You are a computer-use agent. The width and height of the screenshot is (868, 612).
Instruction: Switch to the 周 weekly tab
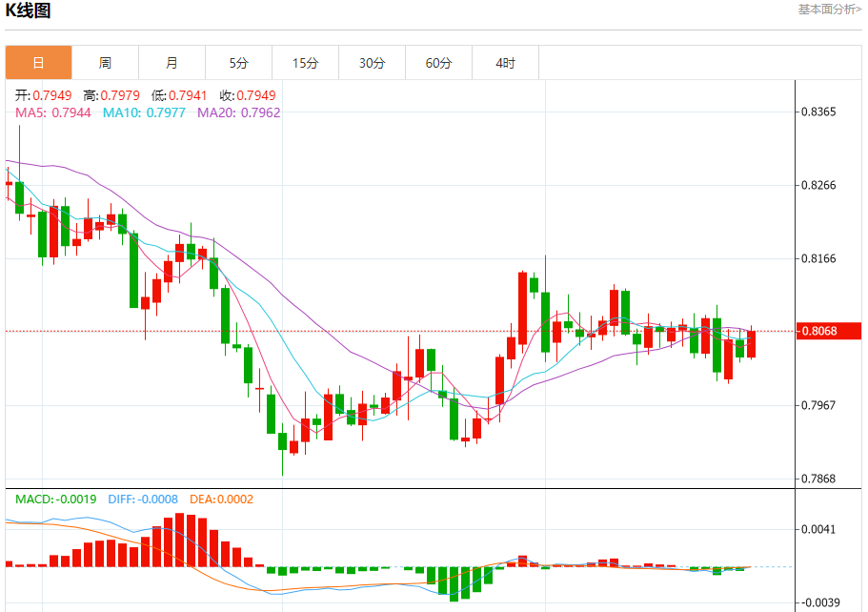(105, 63)
